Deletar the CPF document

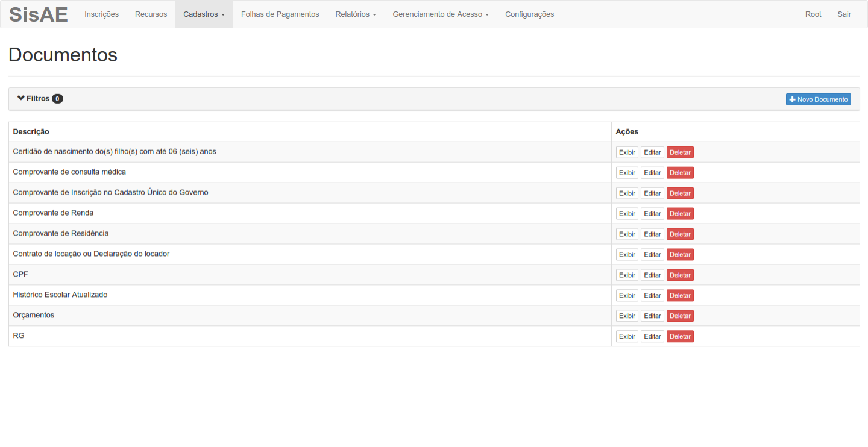pos(680,275)
